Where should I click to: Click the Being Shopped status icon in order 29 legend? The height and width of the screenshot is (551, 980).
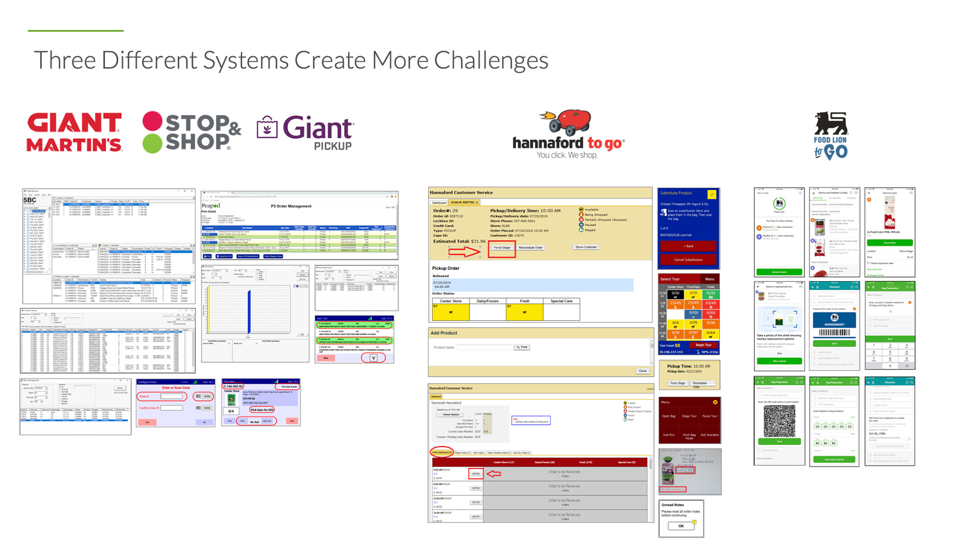pyautogui.click(x=581, y=215)
